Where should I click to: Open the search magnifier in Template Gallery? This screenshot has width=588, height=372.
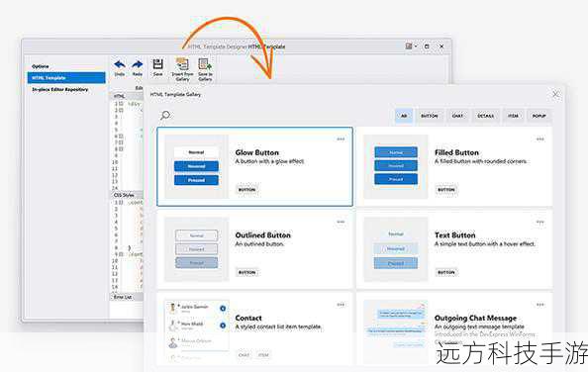point(165,116)
